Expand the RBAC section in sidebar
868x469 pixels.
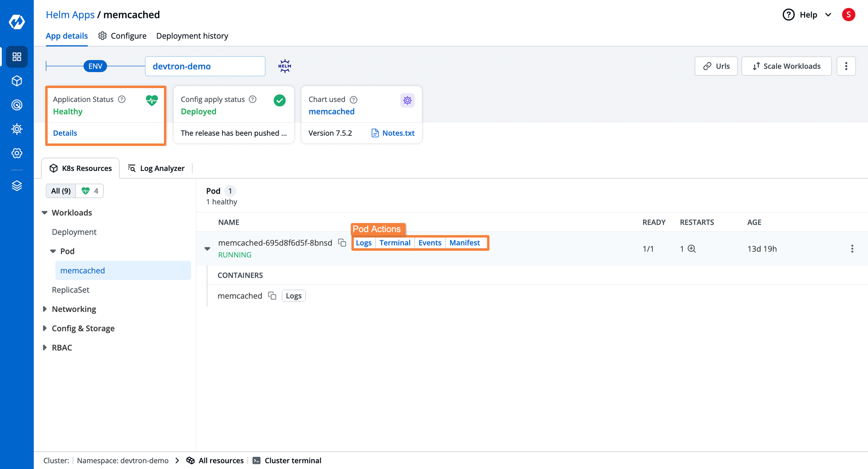point(62,347)
